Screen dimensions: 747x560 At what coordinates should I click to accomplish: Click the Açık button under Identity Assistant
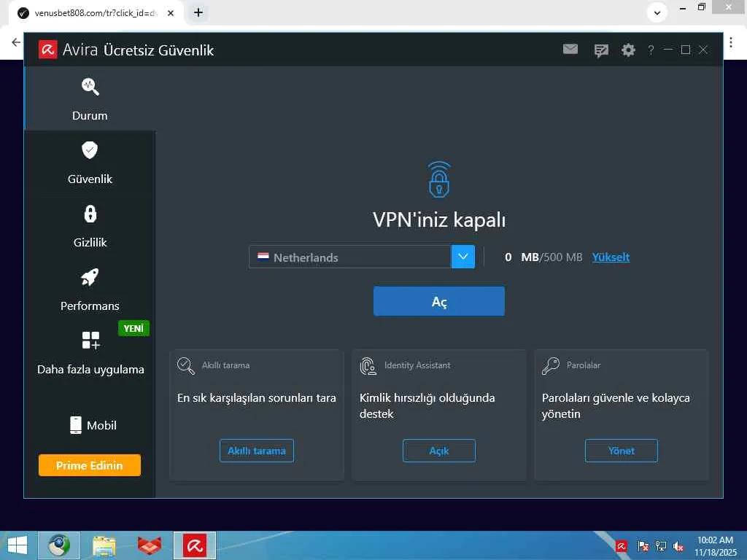438,451
